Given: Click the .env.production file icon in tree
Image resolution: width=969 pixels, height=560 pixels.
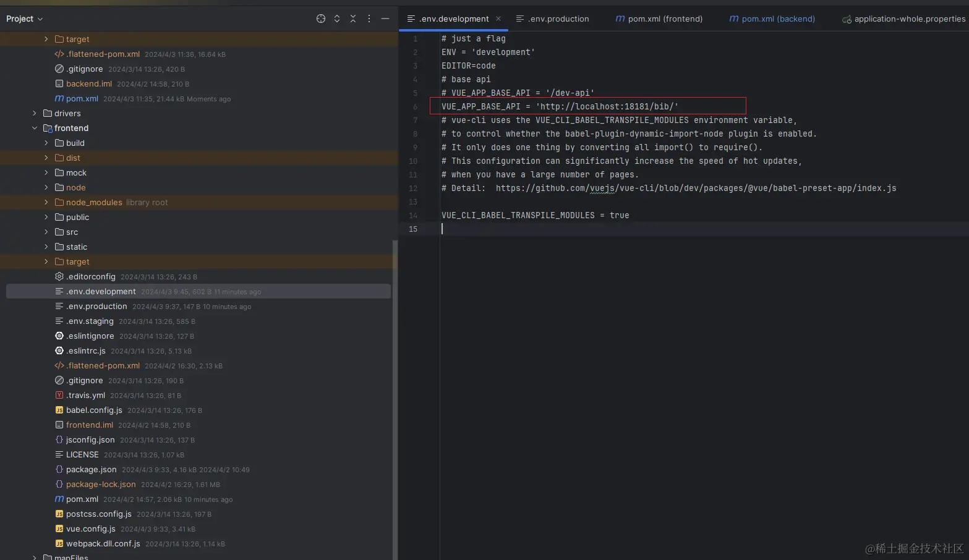Looking at the screenshot, I should 59,306.
